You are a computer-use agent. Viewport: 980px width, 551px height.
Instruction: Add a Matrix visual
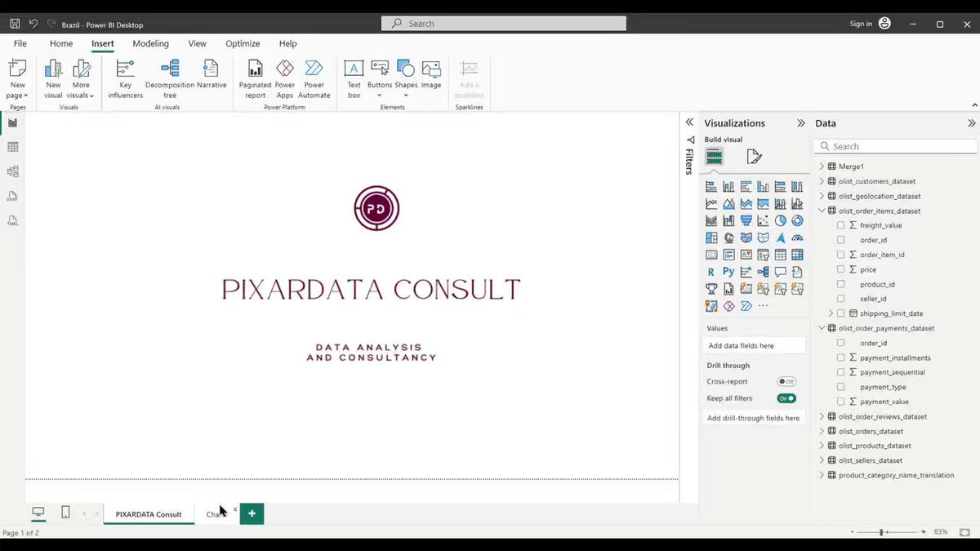[x=797, y=255]
